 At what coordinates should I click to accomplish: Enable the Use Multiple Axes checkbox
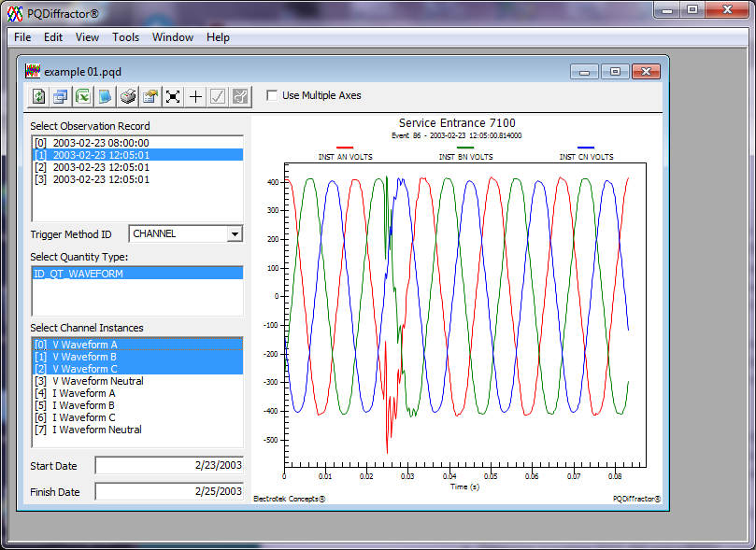pyautogui.click(x=272, y=95)
